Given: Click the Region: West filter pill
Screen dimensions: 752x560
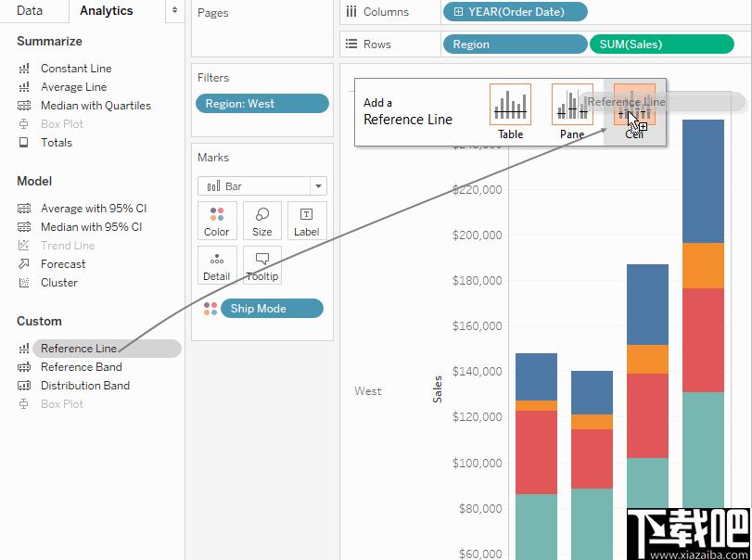Looking at the screenshot, I should (x=262, y=104).
